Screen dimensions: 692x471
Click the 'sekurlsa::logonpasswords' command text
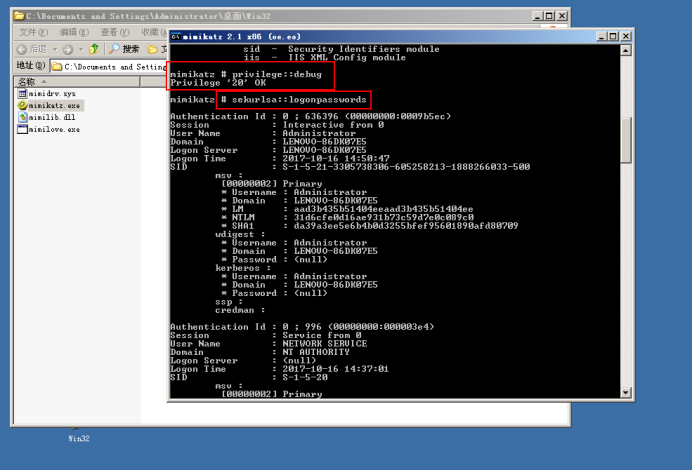coord(299,100)
